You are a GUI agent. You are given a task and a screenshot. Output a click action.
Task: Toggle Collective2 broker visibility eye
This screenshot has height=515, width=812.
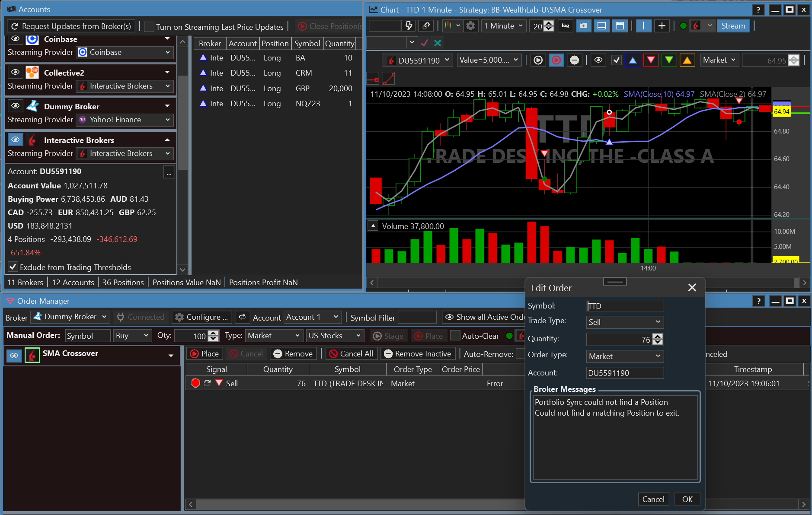tap(15, 72)
